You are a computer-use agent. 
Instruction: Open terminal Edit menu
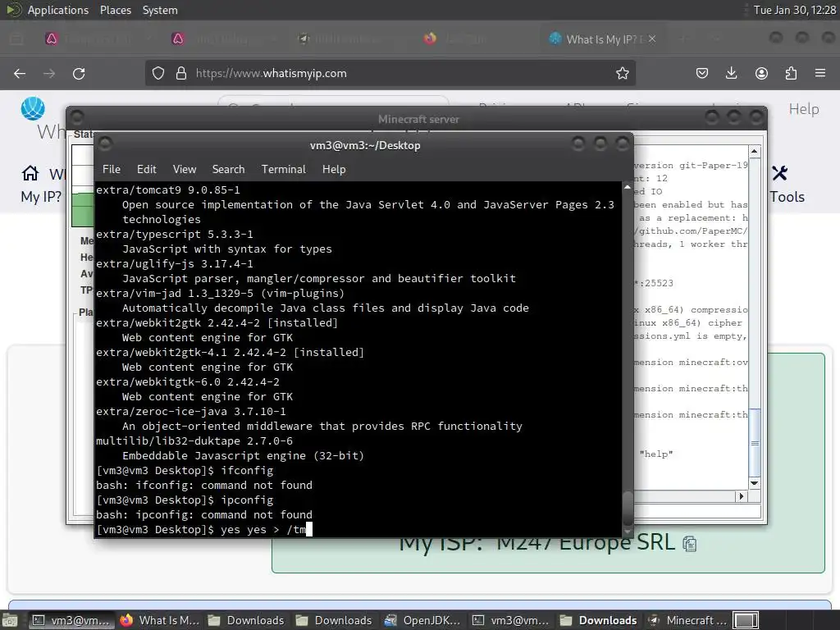coord(146,169)
